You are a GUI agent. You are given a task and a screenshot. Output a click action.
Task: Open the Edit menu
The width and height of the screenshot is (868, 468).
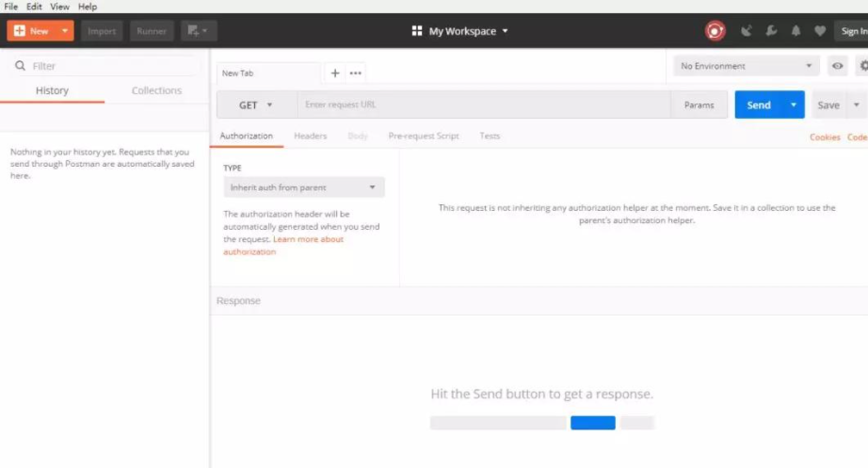[34, 7]
